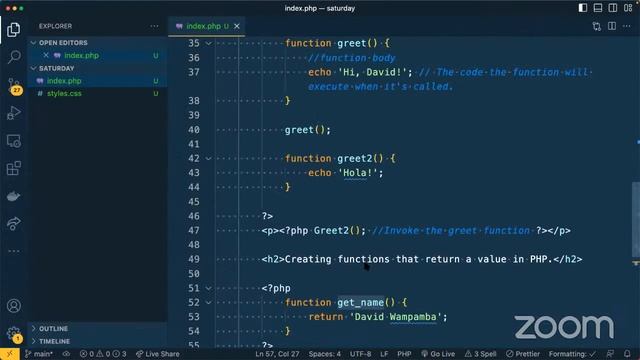Viewport: 640px width, 360px height.
Task: Open the Explorer view in activity bar
Action: [13, 29]
